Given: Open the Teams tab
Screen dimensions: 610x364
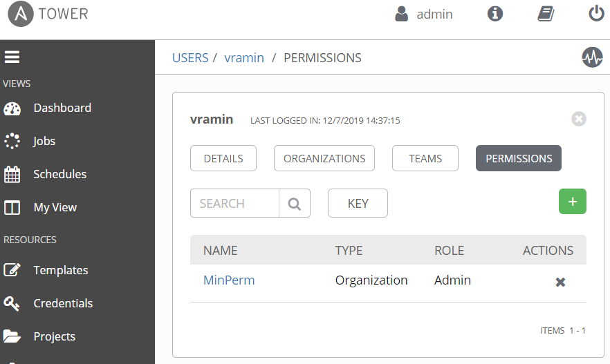Looking at the screenshot, I should pyautogui.click(x=425, y=158).
